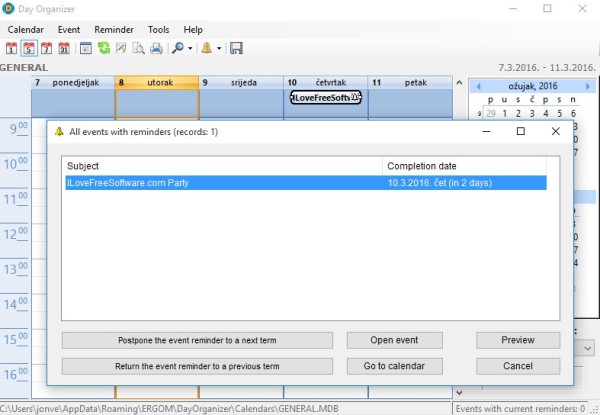Select the 10 četvrtak day header

[326, 82]
